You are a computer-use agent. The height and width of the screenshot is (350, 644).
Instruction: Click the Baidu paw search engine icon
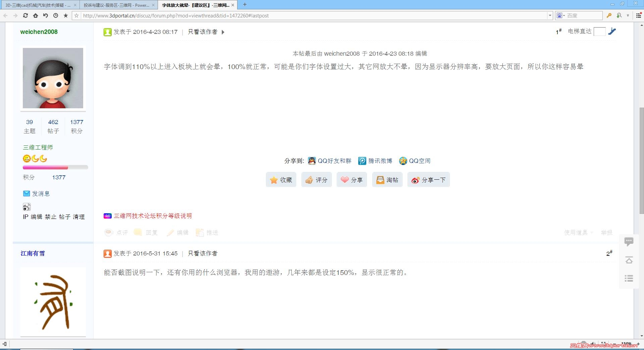tap(559, 15)
